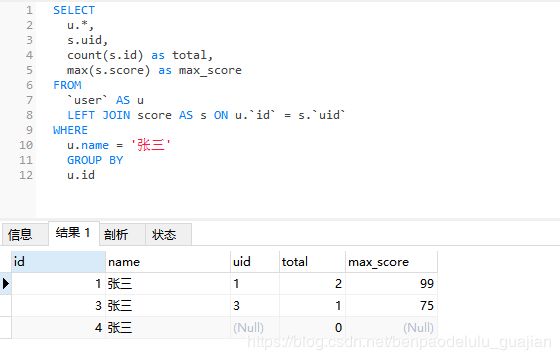Viewport: 560px width, 360px height.
Task: Click the LEFT JOIN keyword
Action: click(99, 115)
